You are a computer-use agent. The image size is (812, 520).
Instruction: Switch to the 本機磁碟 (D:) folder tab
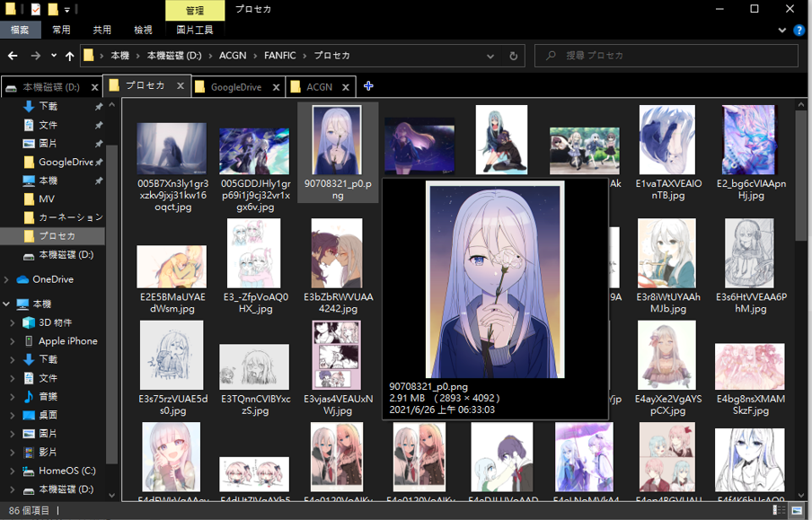coord(50,87)
